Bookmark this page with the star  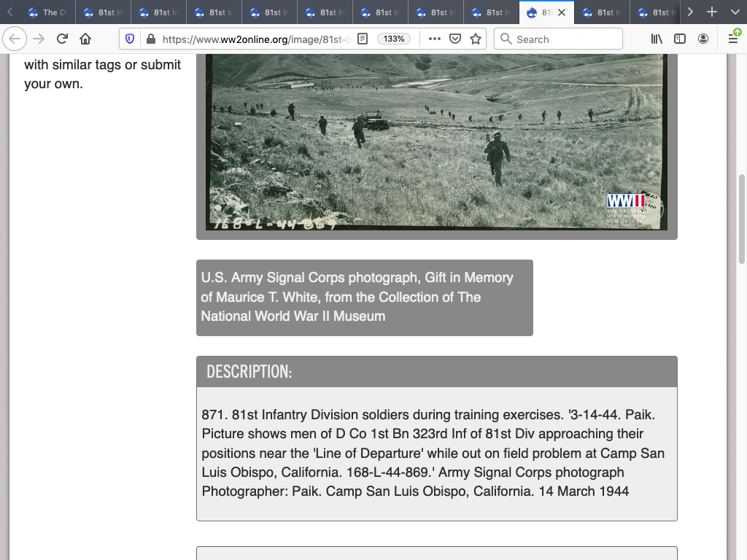click(476, 39)
